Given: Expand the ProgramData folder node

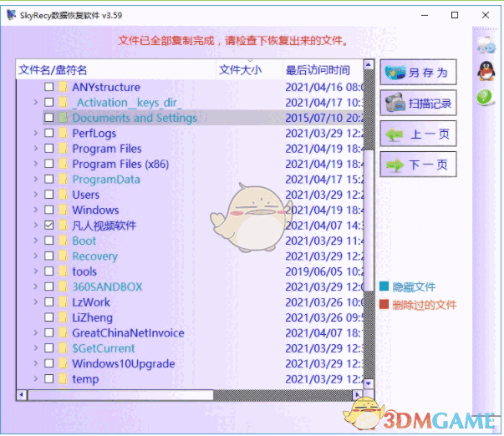Looking at the screenshot, I should pyautogui.click(x=36, y=179).
